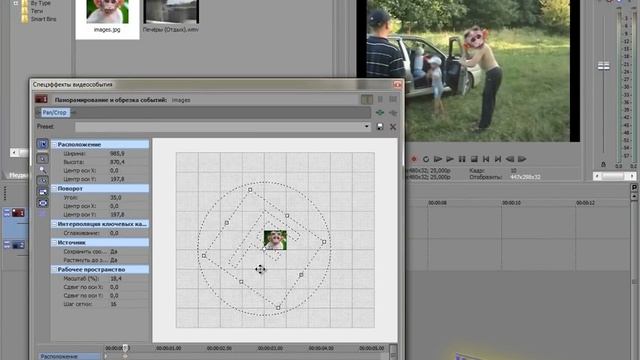Click the Сглаживание value 0,0

114,233
